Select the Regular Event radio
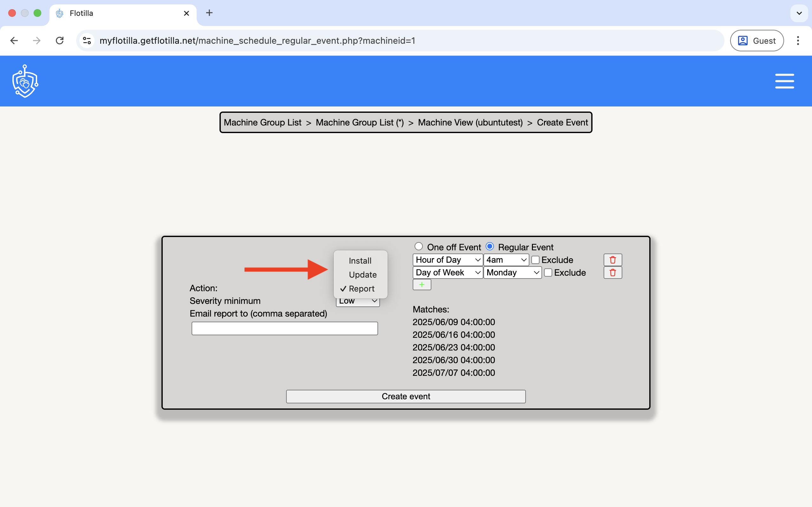Image resolution: width=812 pixels, height=507 pixels. pos(489,247)
